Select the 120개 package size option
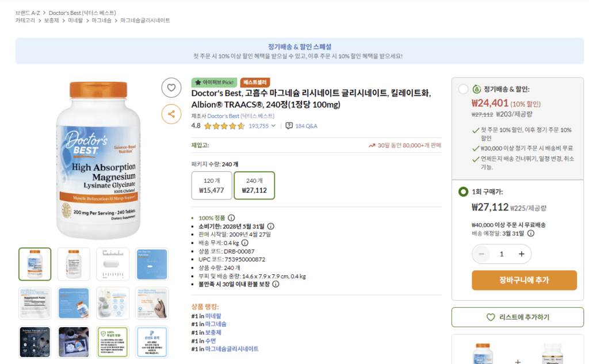The width and height of the screenshot is (589, 364). point(211,185)
